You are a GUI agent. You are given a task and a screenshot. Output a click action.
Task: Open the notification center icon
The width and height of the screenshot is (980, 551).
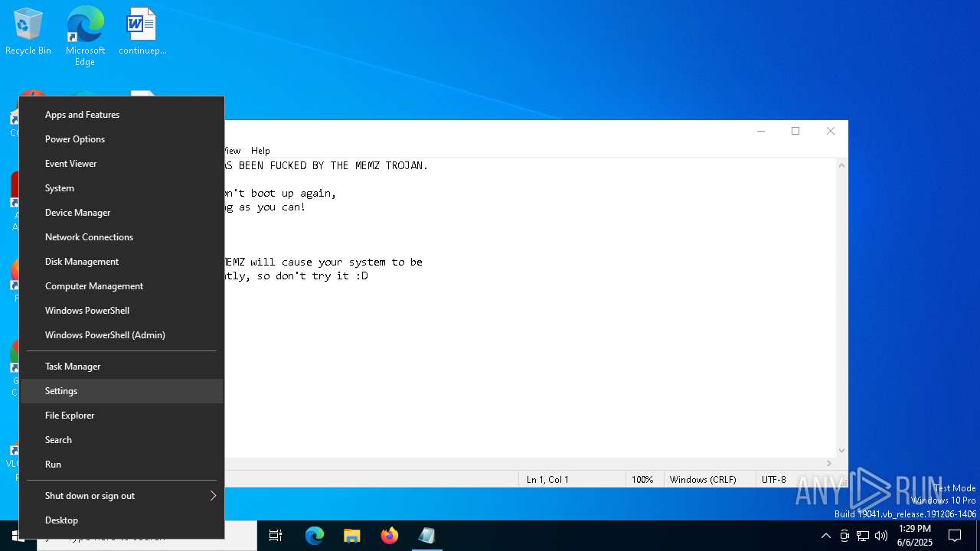click(955, 536)
